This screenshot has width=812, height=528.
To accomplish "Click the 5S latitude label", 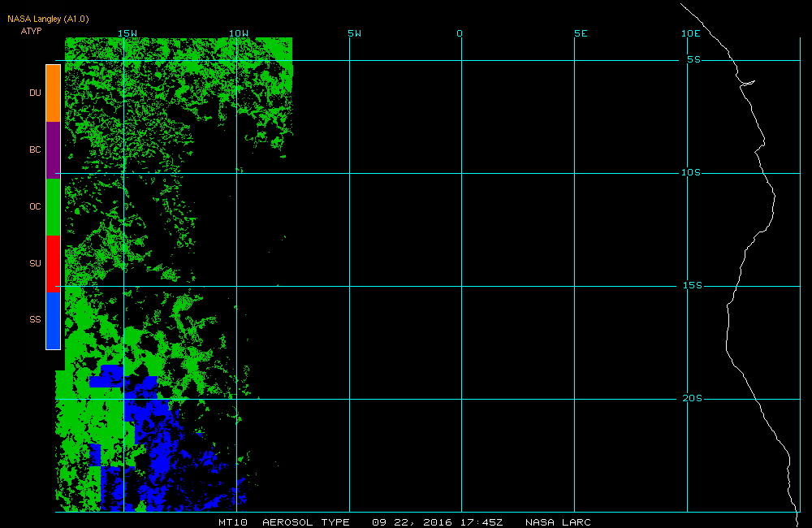I will tap(694, 59).
